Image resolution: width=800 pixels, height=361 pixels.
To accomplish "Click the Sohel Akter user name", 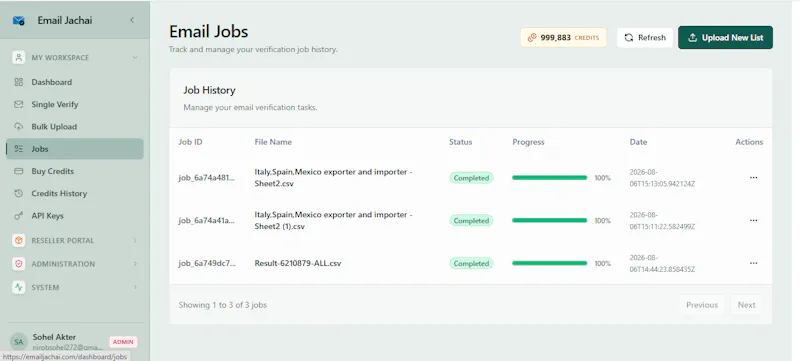I will 54,337.
